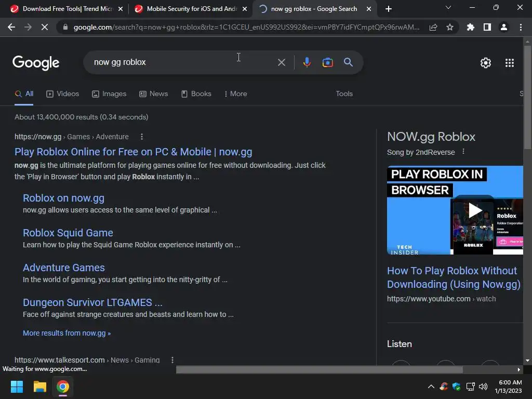This screenshot has height=399, width=532.
Task: Open the side panel icon
Action: 487,27
